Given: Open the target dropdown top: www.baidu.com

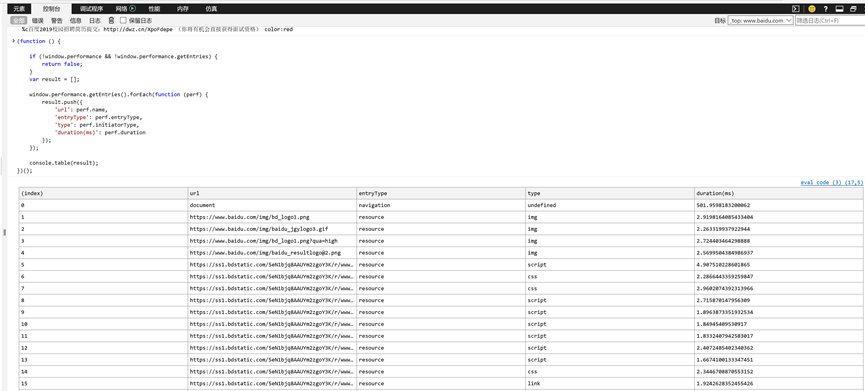Looking at the screenshot, I should click(x=760, y=20).
